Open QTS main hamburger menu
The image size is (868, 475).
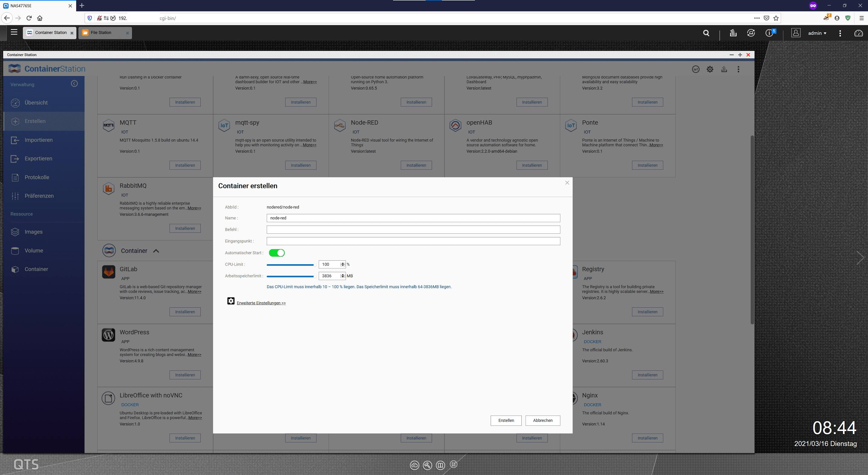(14, 32)
